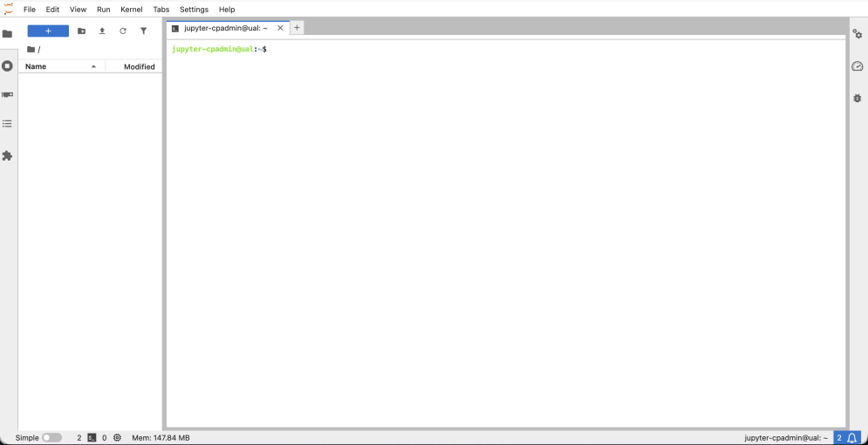
Task: Click the Jupyter logo in menu bar
Action: click(x=9, y=9)
